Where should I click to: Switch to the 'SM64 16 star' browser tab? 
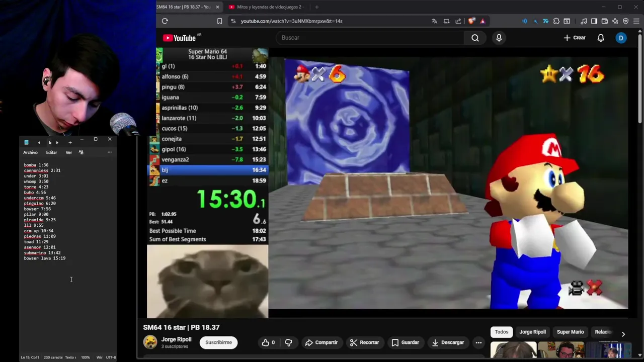coord(184,7)
